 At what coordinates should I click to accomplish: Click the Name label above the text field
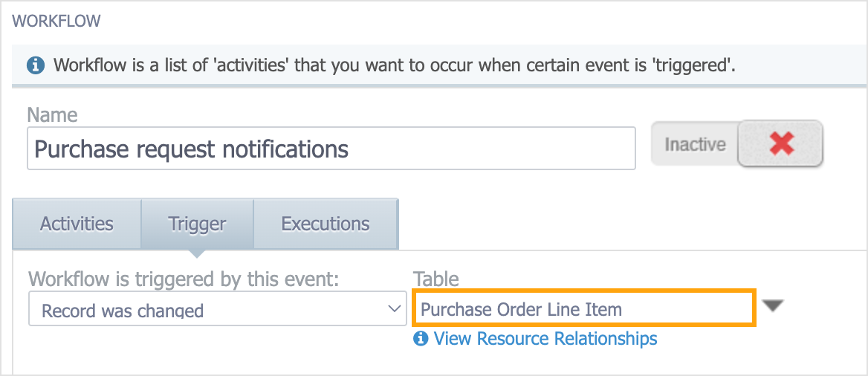[x=52, y=114]
